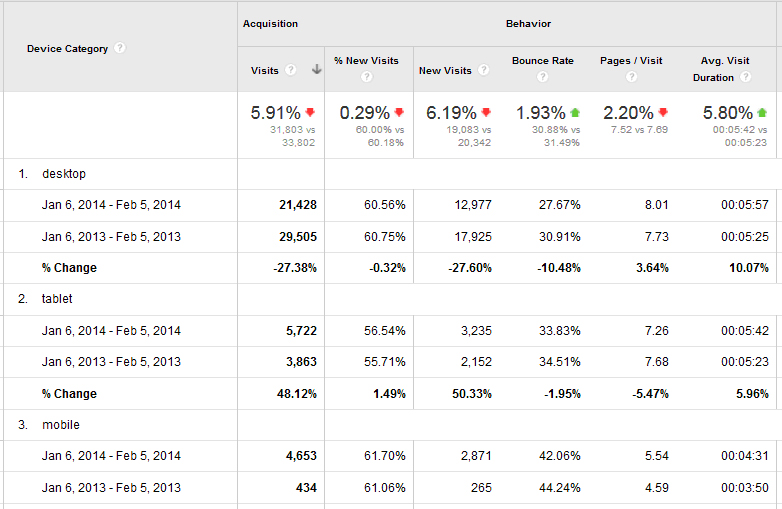Select summary duration 00:05:42 vs 00:05:23

click(740, 136)
